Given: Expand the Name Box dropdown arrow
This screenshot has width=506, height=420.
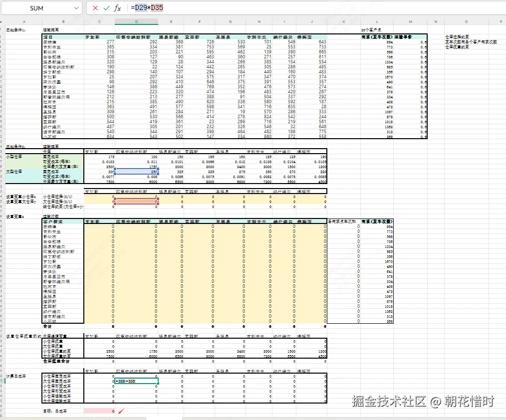Looking at the screenshot, I should [76, 8].
